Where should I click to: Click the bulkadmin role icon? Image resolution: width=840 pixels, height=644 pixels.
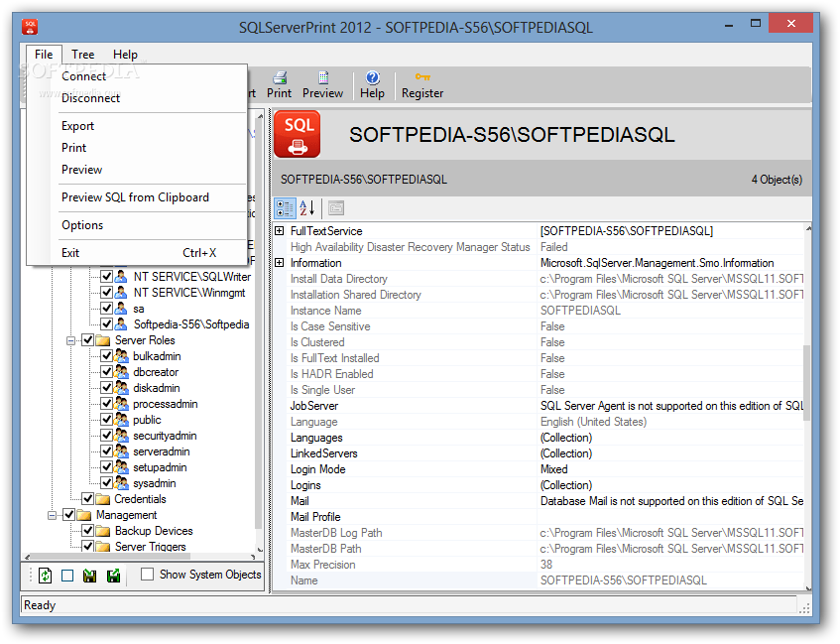tap(122, 356)
